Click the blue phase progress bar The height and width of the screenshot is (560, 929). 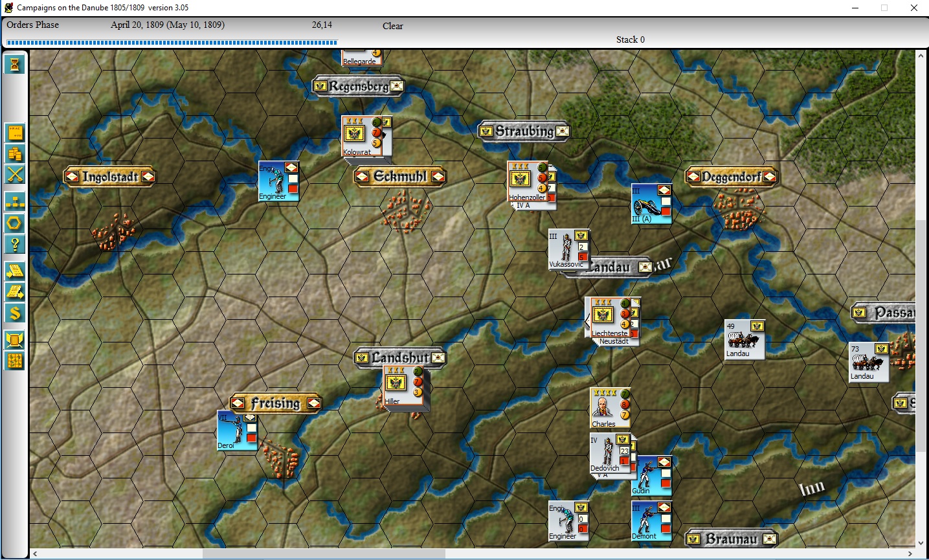pos(172,43)
